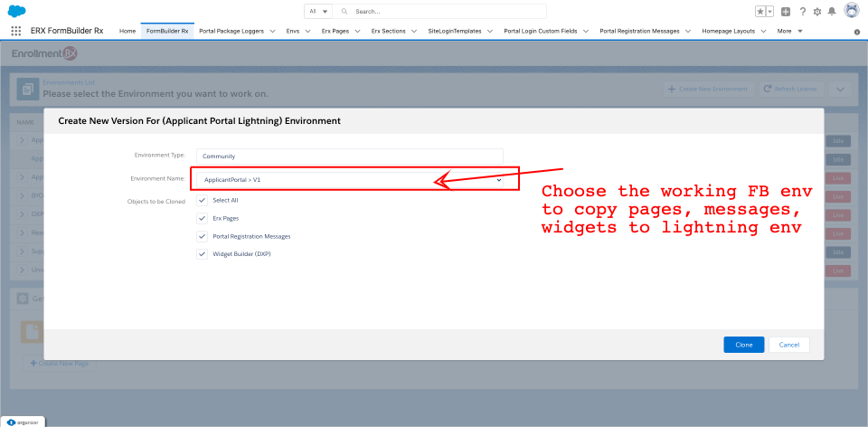Open the Favorites star icon
The image size is (868, 427).
pos(761,12)
